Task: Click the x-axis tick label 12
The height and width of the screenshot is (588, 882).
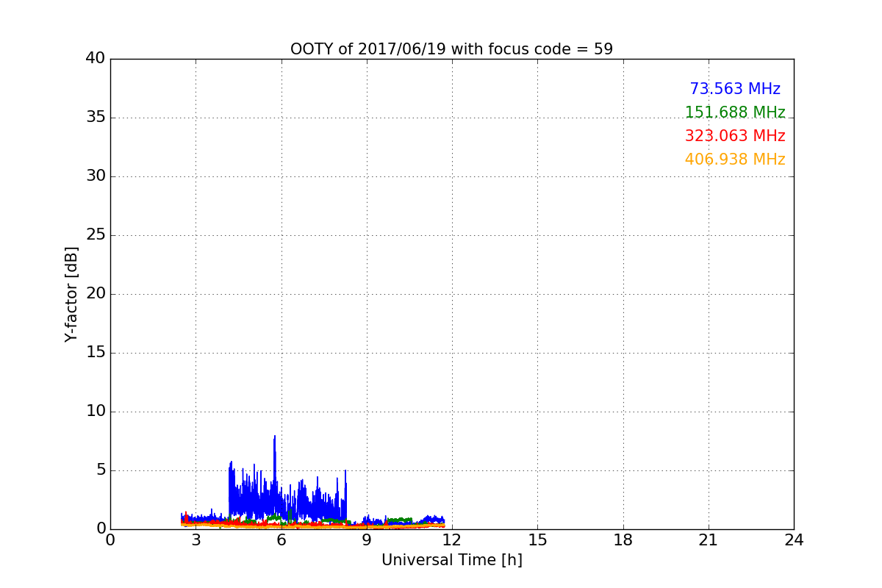Action: (x=452, y=540)
